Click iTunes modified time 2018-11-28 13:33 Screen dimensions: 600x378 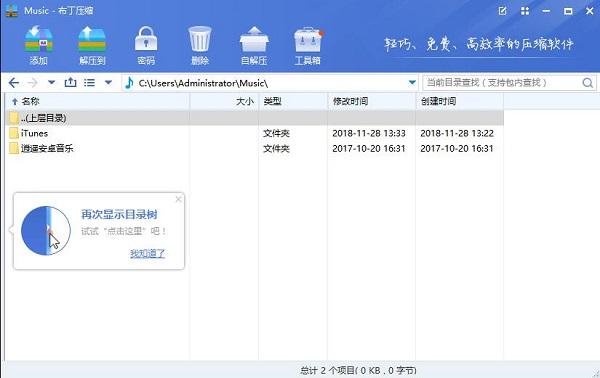(x=369, y=133)
